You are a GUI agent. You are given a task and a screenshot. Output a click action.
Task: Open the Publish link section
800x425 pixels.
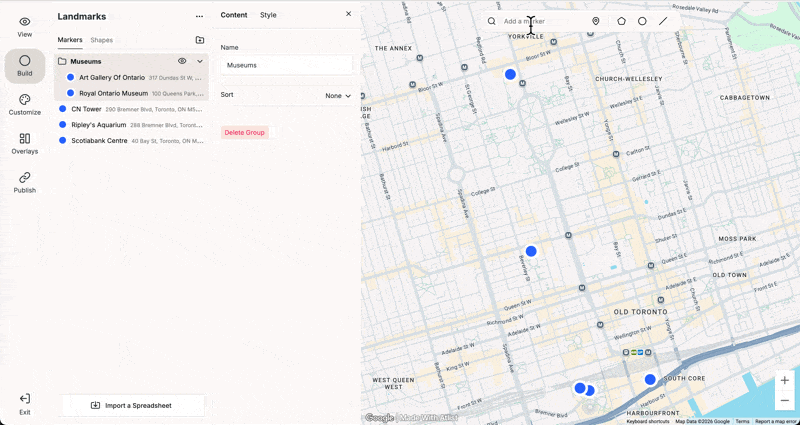24,183
